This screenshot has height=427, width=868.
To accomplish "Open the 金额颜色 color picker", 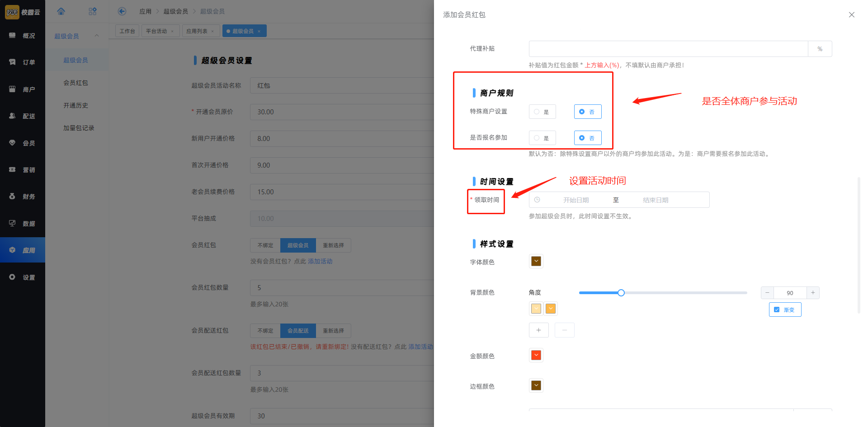I will coord(536,355).
